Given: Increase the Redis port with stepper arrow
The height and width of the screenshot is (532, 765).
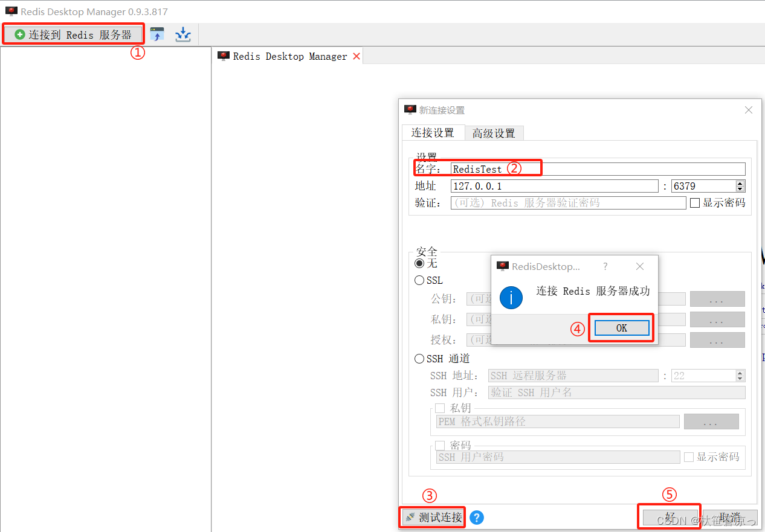Looking at the screenshot, I should point(740,183).
